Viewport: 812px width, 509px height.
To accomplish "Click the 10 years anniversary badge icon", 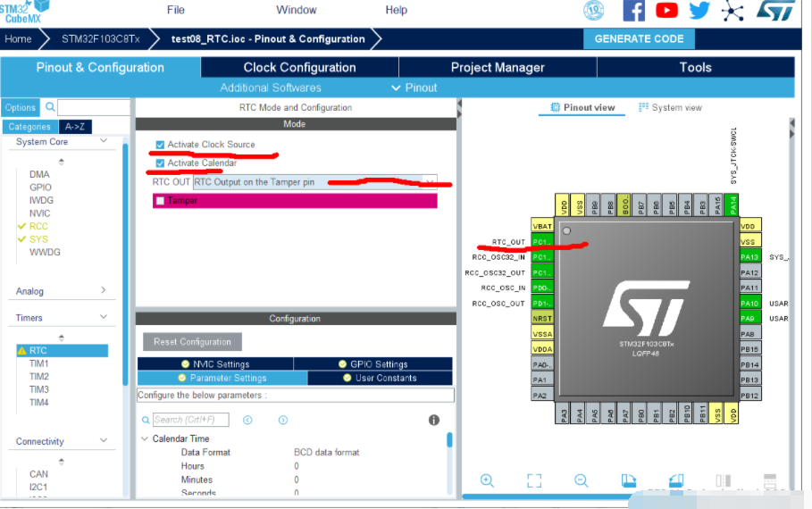I will click(593, 10).
